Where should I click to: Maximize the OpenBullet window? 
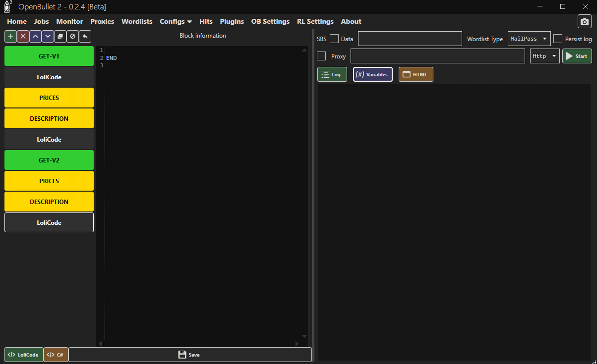pyautogui.click(x=563, y=6)
